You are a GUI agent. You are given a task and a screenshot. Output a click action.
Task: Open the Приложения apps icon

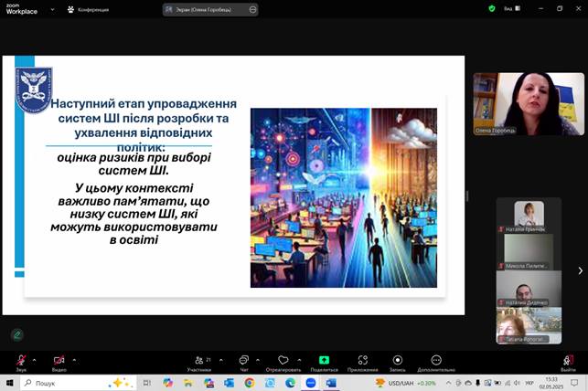(363, 360)
